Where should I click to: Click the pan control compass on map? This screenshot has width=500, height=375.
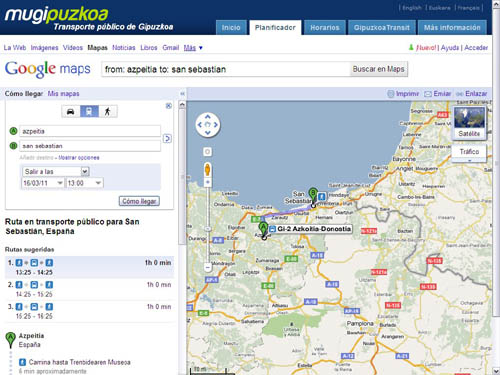[x=208, y=125]
